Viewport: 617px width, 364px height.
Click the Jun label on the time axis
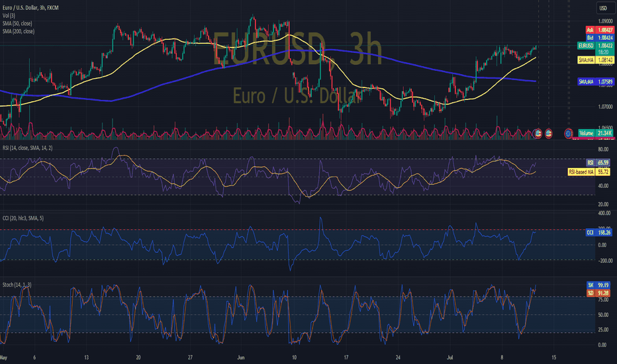(x=241, y=357)
